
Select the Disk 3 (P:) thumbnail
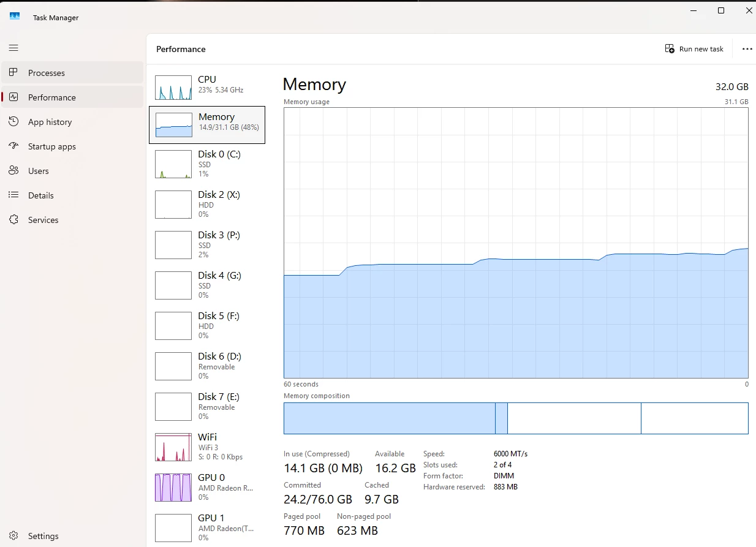(x=173, y=245)
